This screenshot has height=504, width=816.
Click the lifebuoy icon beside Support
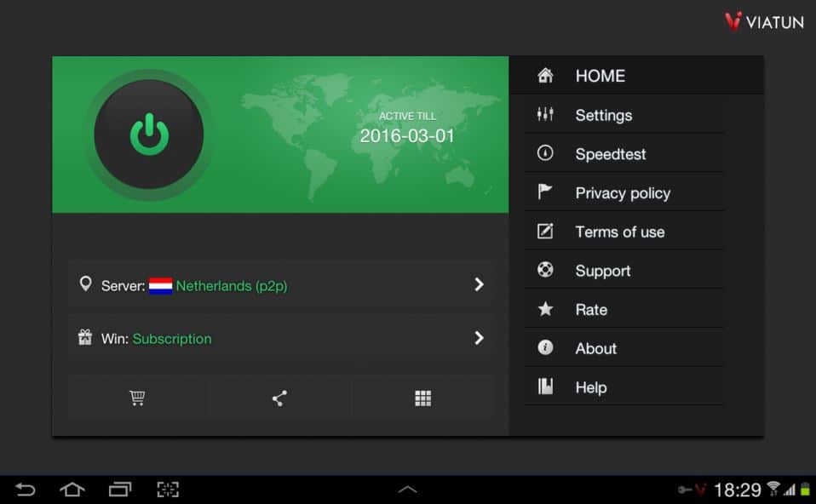pos(545,269)
